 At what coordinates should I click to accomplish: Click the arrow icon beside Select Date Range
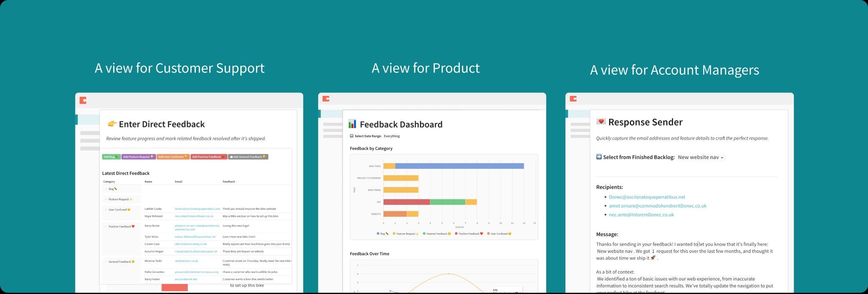[x=351, y=136]
